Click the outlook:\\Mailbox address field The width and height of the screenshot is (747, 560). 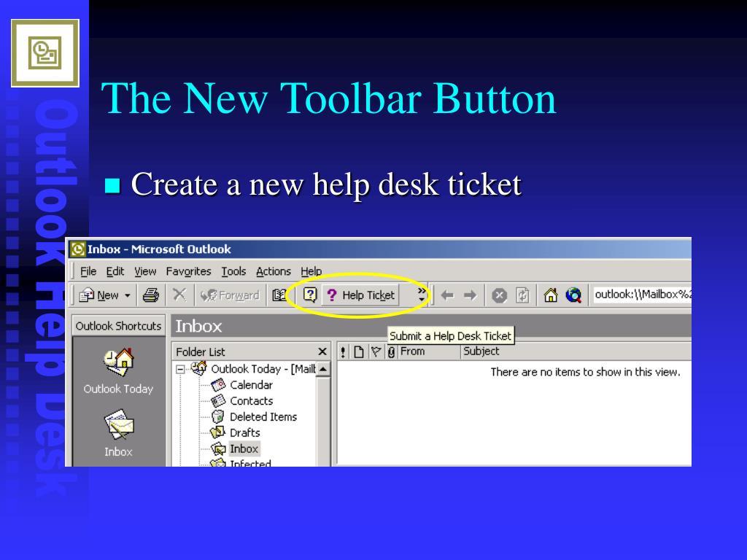pyautogui.click(x=642, y=295)
